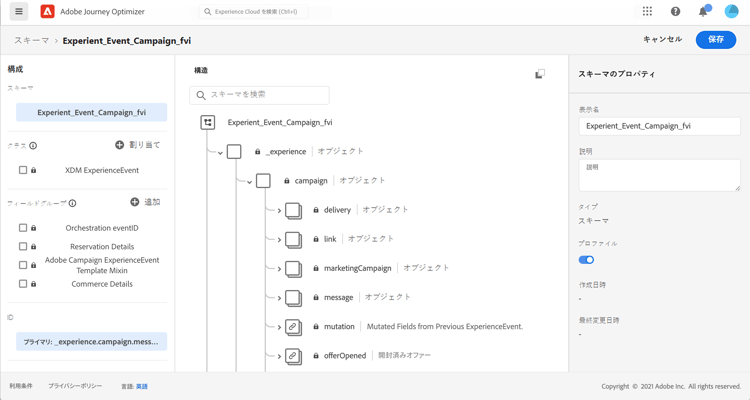Click 割り当て to assign a class

[144, 144]
